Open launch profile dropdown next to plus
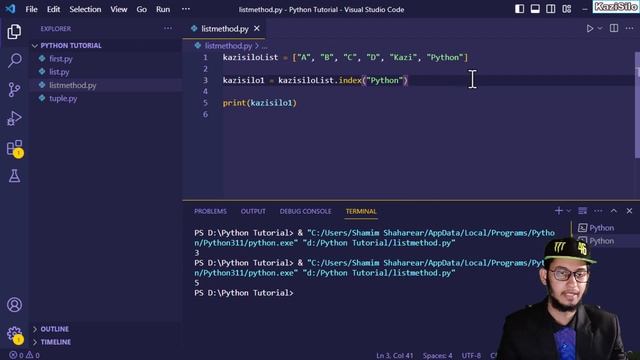 tap(569, 211)
